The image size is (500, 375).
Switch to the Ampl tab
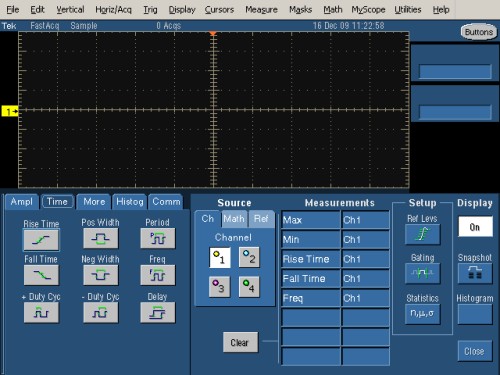[22, 202]
